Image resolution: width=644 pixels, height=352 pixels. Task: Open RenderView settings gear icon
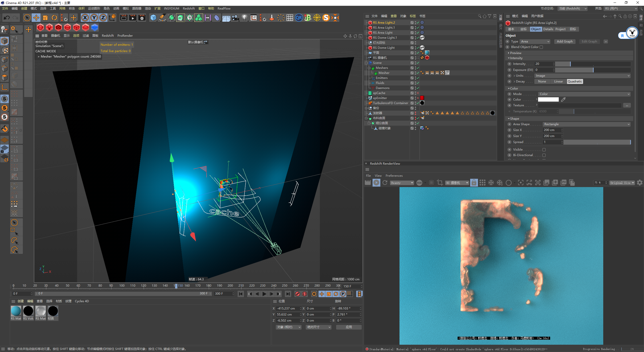[x=640, y=183]
